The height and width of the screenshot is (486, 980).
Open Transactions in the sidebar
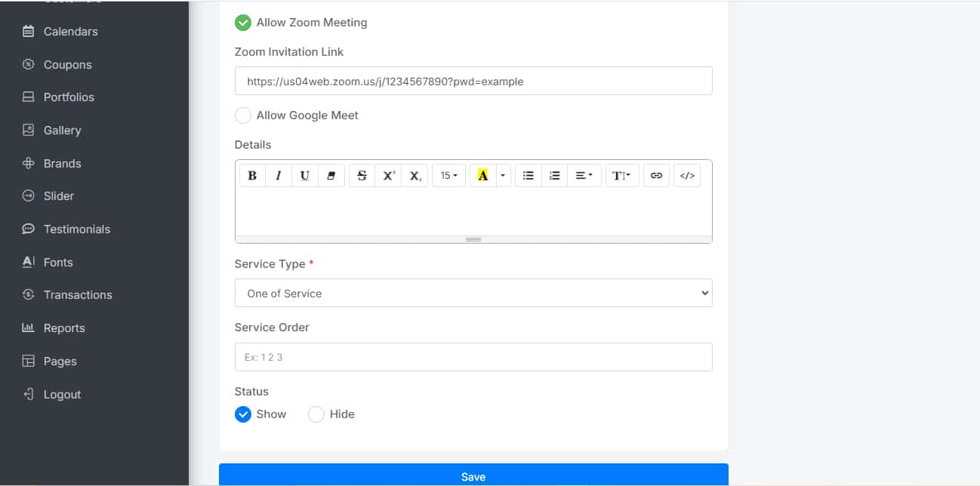tap(77, 295)
